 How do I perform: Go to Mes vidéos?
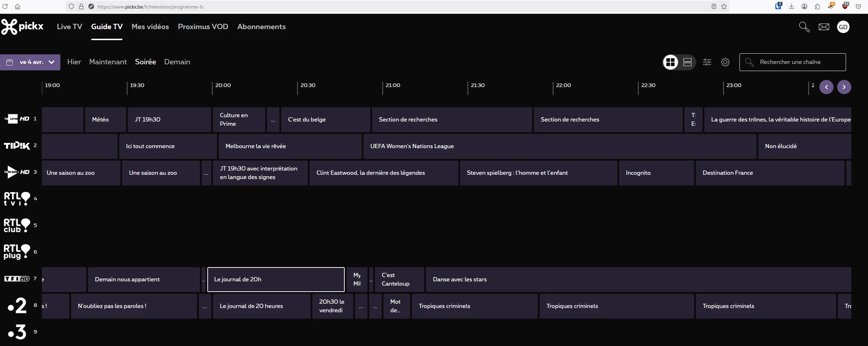point(150,27)
